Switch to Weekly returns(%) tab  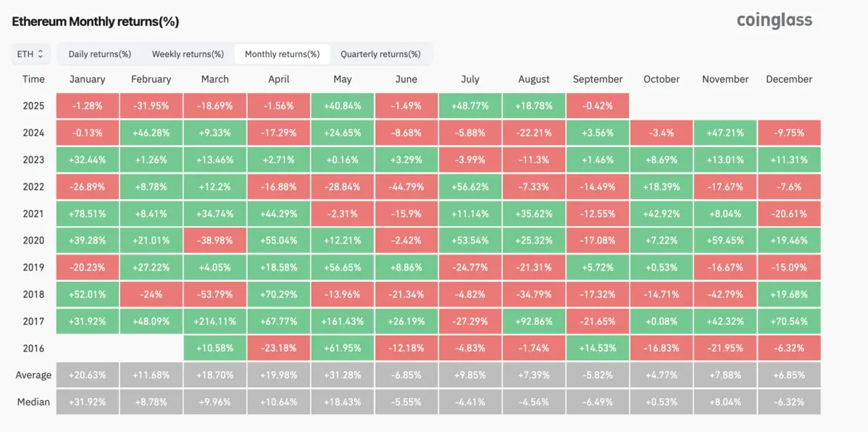188,54
